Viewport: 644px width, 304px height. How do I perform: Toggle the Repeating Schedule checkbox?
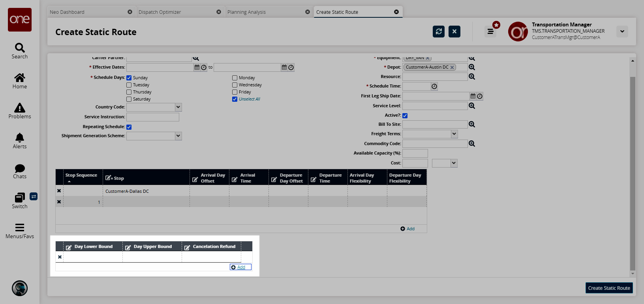[x=129, y=127]
